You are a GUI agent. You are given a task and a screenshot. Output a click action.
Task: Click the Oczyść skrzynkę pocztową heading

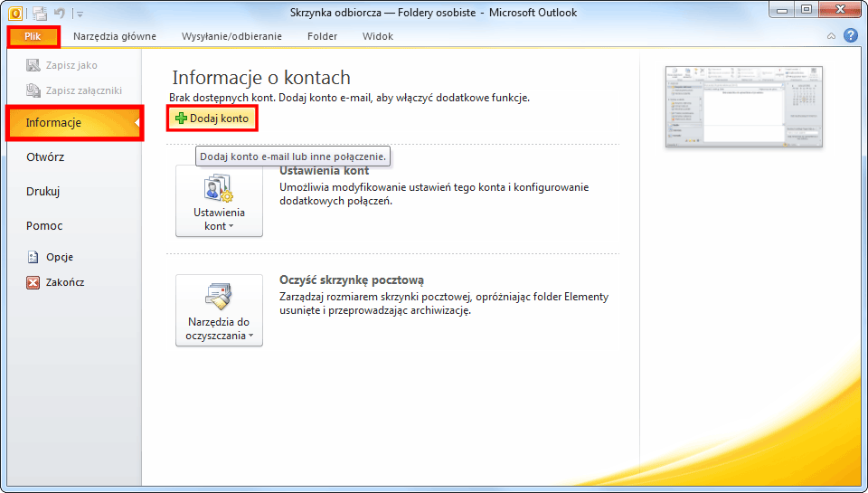[x=352, y=280]
